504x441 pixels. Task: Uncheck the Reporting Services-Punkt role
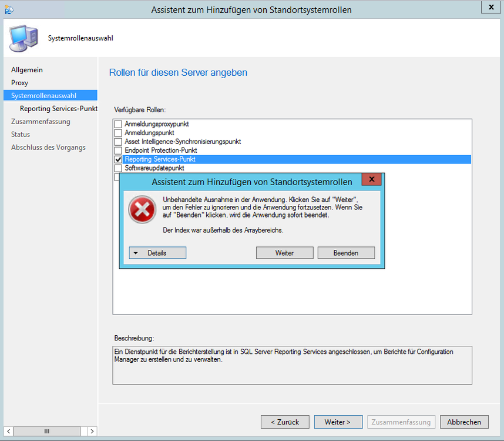pyautogui.click(x=118, y=159)
